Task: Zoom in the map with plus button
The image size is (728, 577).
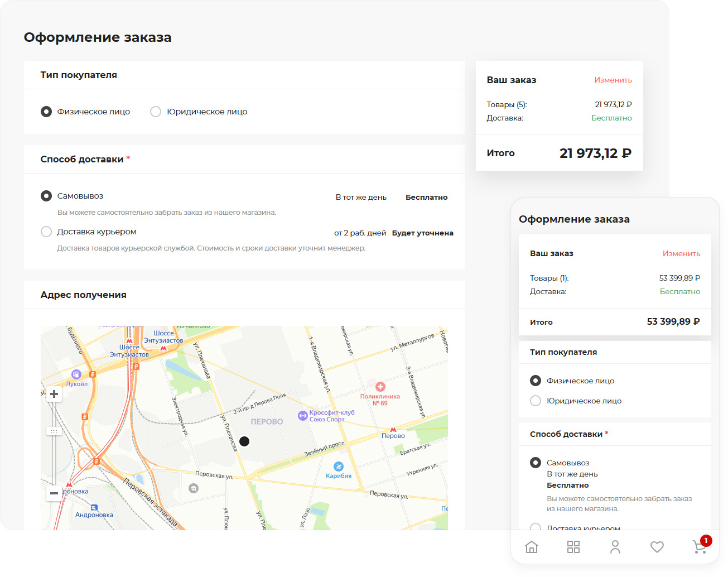Action: [54, 394]
